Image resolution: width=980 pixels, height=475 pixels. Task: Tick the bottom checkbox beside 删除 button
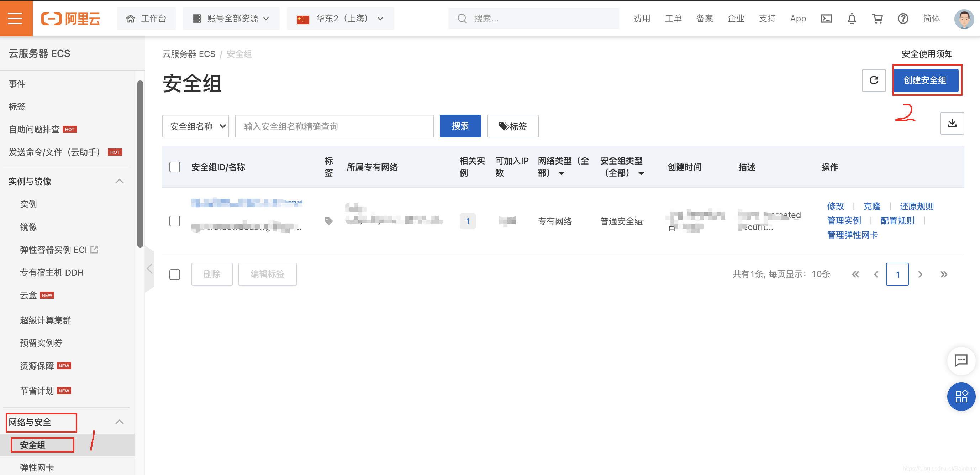(x=175, y=274)
